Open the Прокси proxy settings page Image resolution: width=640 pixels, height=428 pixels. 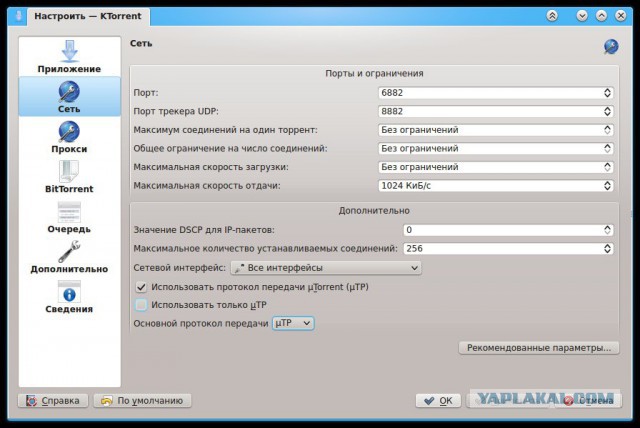click(x=69, y=137)
